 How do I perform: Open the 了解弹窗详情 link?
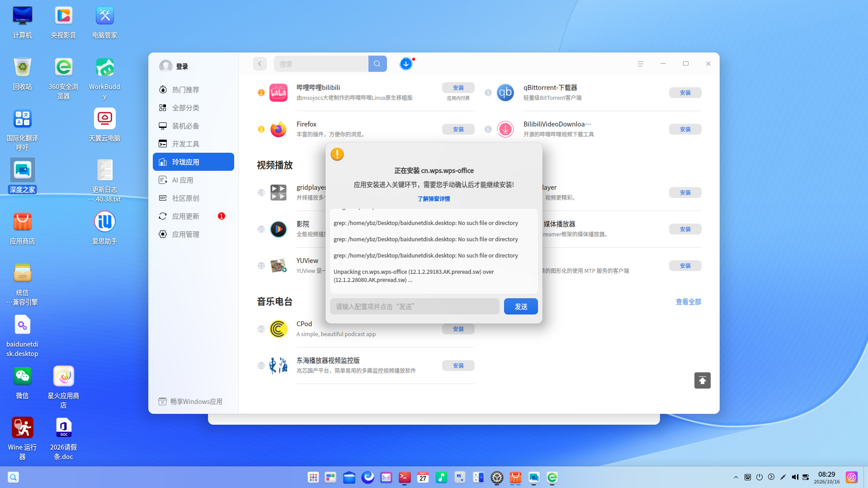[434, 199]
